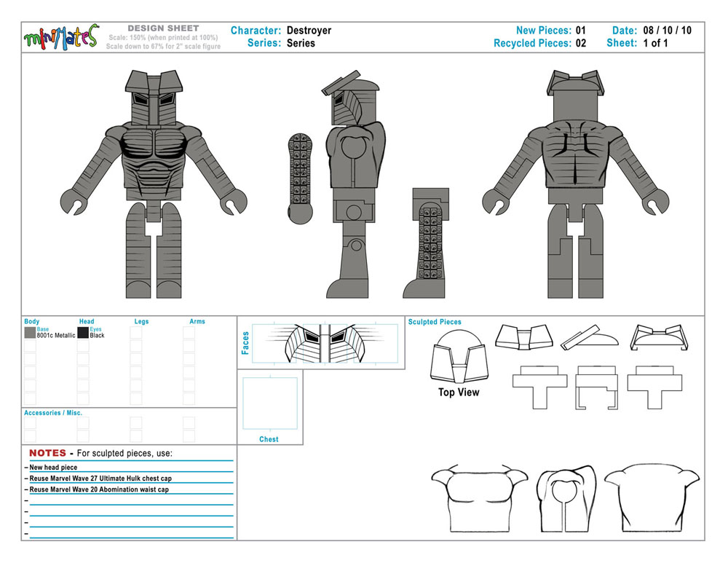The height and width of the screenshot is (563, 728).
Task: Click the "Character:" label
Action: point(256,31)
